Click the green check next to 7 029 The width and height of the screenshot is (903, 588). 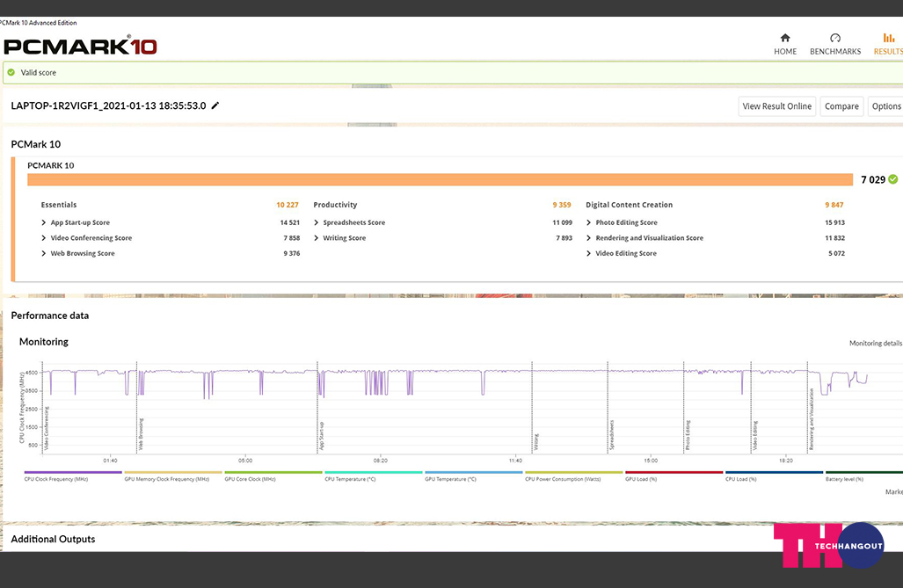[x=892, y=179]
